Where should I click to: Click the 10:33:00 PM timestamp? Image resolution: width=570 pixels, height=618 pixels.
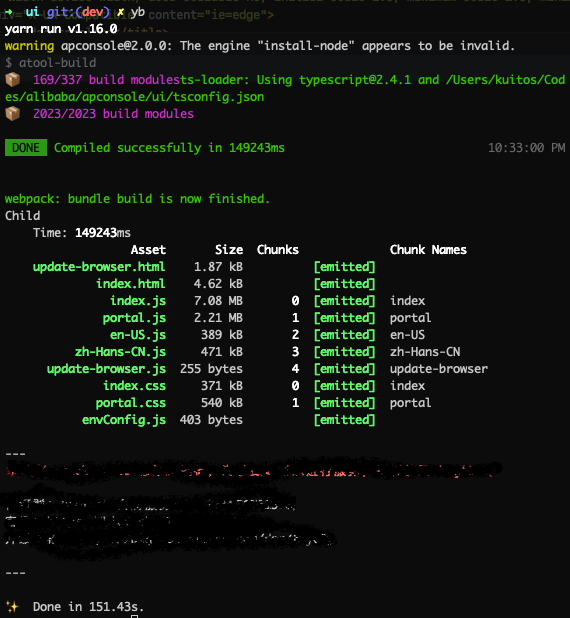click(x=527, y=148)
